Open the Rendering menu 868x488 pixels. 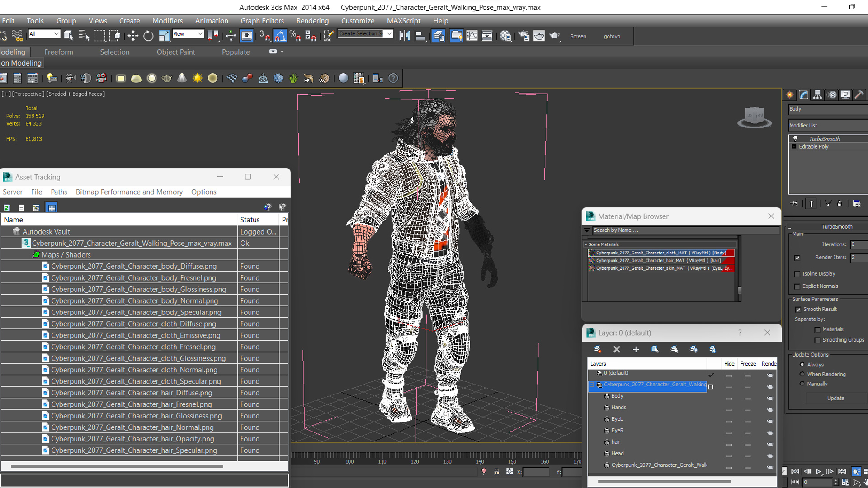tap(312, 21)
